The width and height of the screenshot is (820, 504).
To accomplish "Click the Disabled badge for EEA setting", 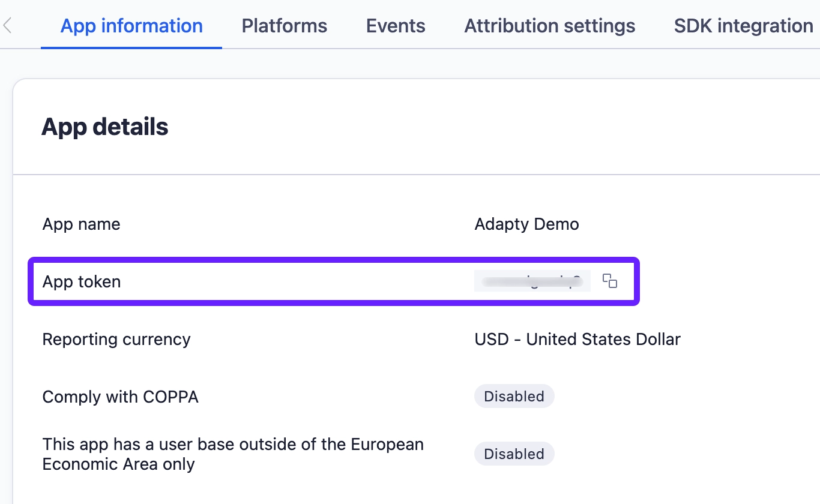I will pos(514,454).
